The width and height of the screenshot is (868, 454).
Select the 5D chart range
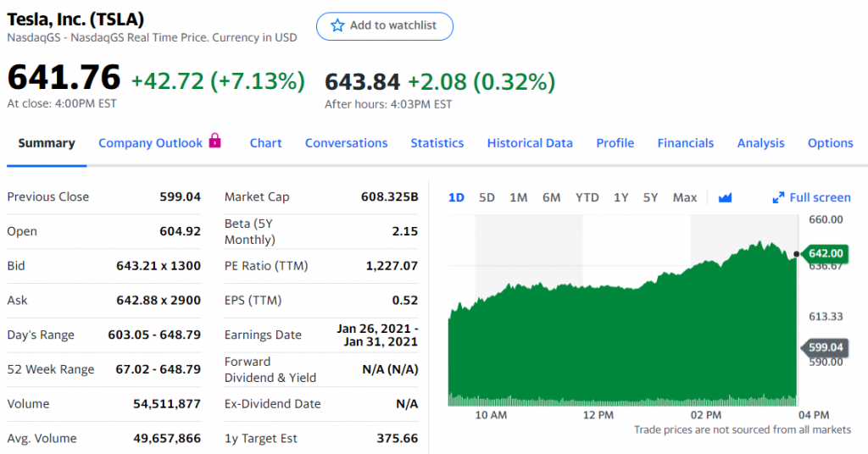[x=487, y=197]
